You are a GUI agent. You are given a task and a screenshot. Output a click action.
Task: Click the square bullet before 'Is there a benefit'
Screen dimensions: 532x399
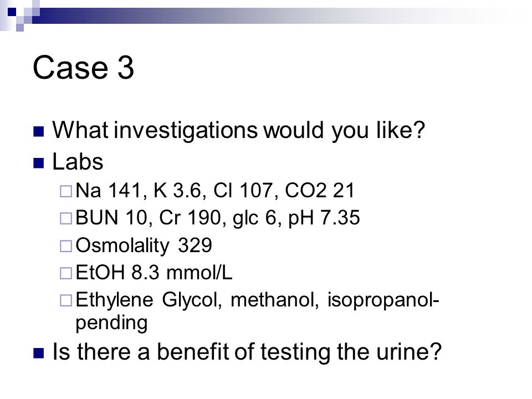[x=39, y=353]
